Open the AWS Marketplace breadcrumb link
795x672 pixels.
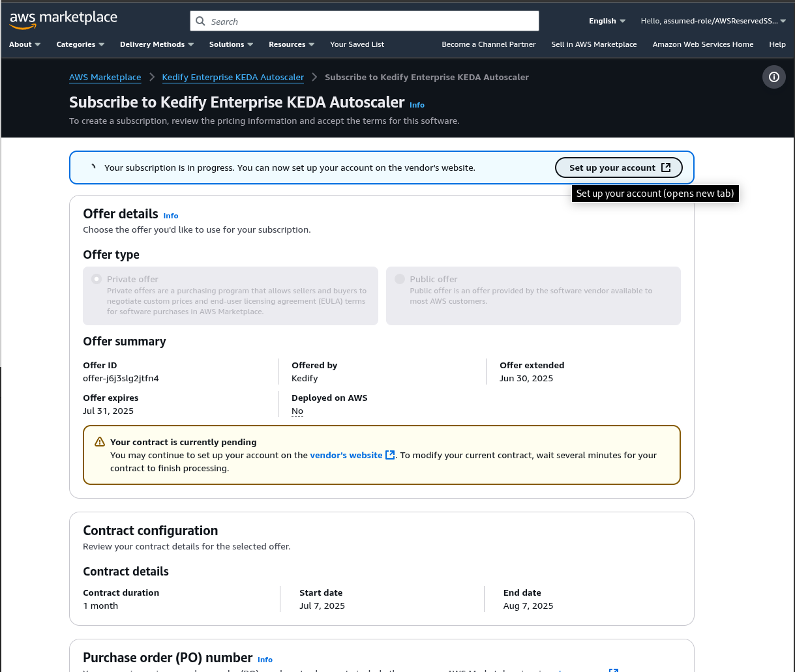(105, 77)
